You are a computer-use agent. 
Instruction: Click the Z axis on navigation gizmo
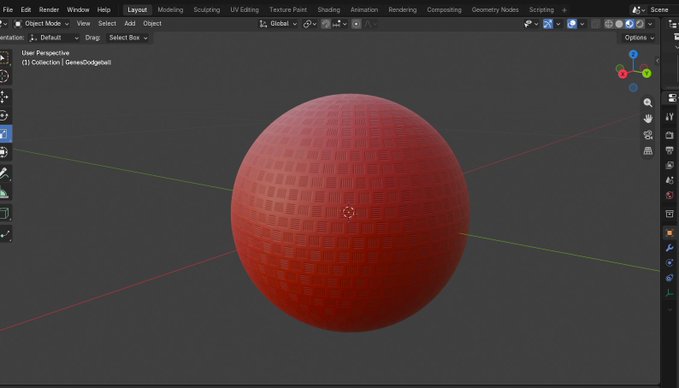tap(634, 55)
